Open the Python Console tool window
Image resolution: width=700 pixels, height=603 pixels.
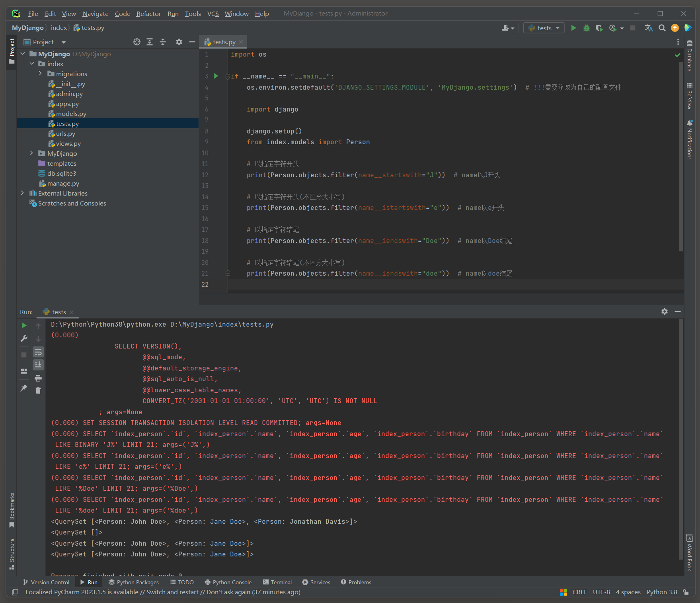(x=228, y=582)
